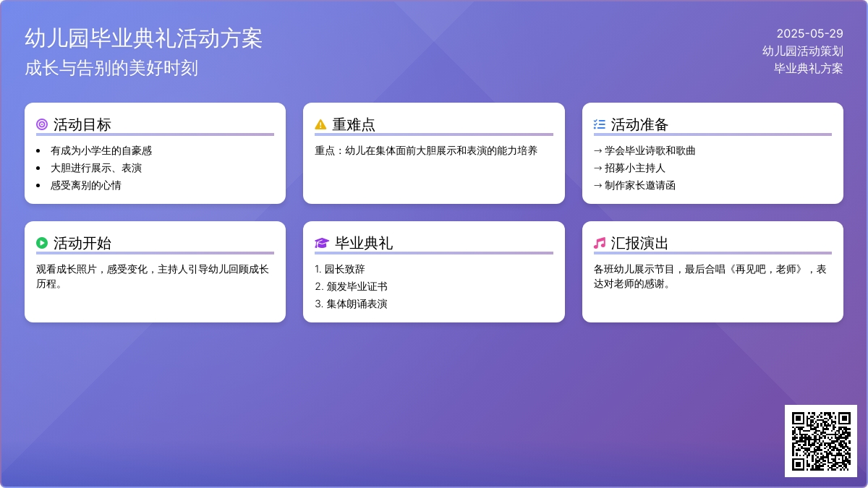Viewport: 868px width, 488px height.
Task: Click the bullet 大胆进行展示、表演
Action: click(96, 168)
